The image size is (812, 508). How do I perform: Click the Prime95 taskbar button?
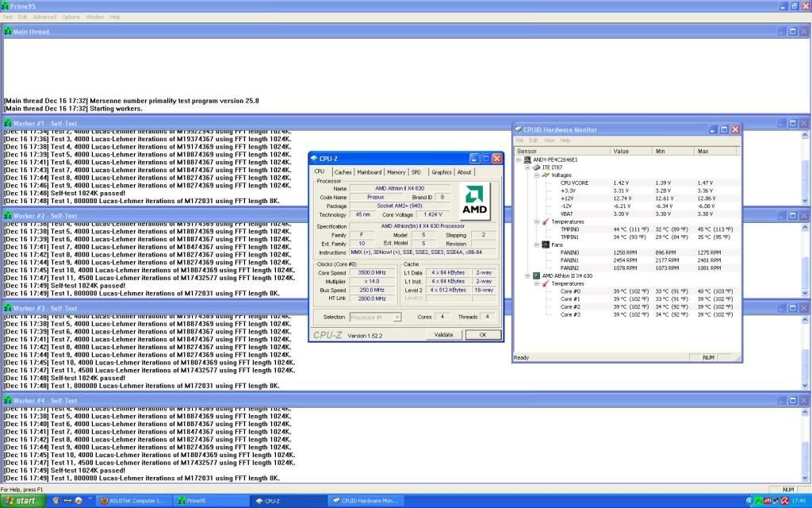pos(209,501)
